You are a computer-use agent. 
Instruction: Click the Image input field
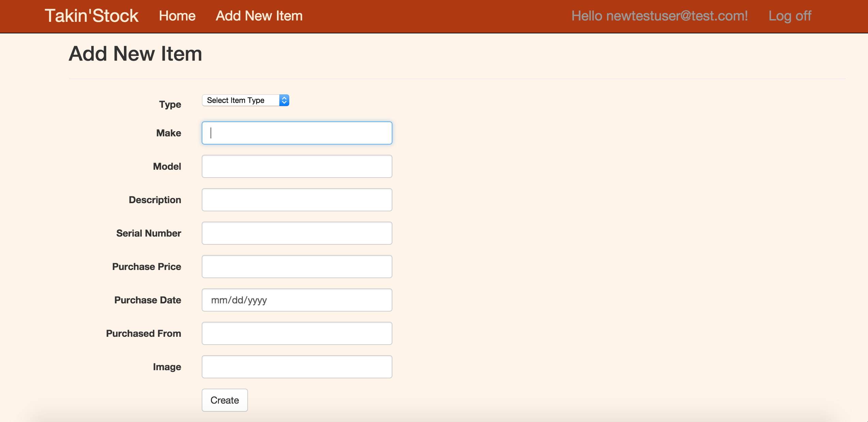pyautogui.click(x=297, y=366)
